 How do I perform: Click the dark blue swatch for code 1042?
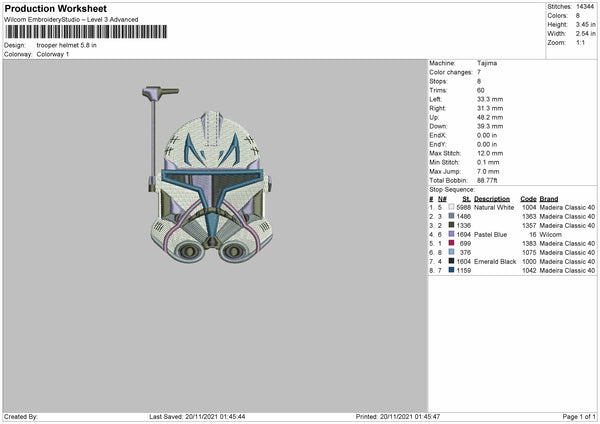pos(452,270)
